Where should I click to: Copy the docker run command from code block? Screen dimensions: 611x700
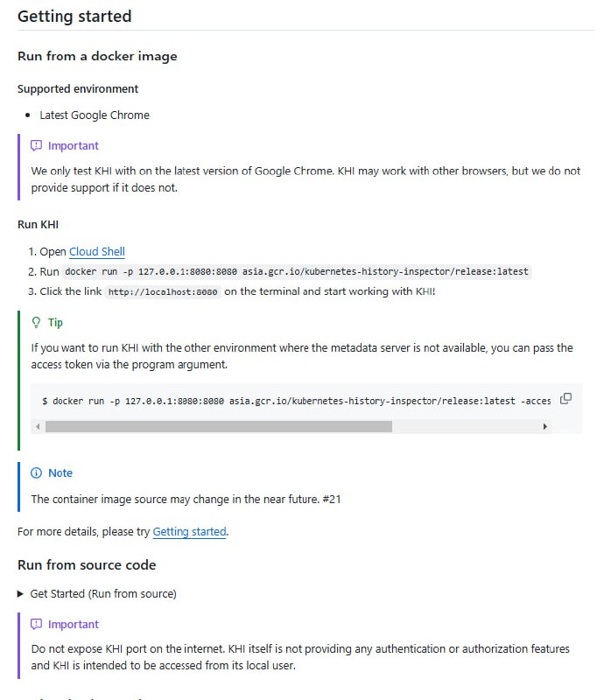coord(565,398)
